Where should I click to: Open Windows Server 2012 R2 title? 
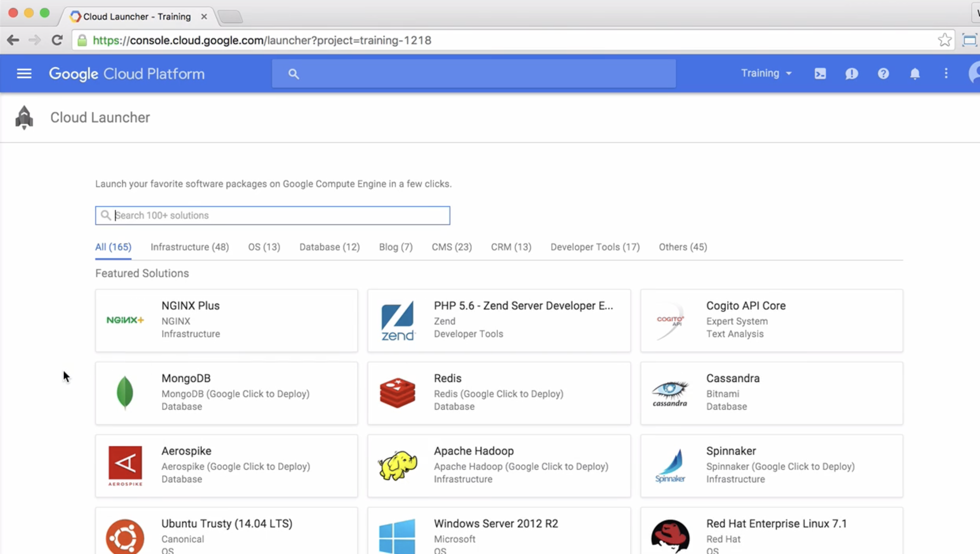coord(496,524)
